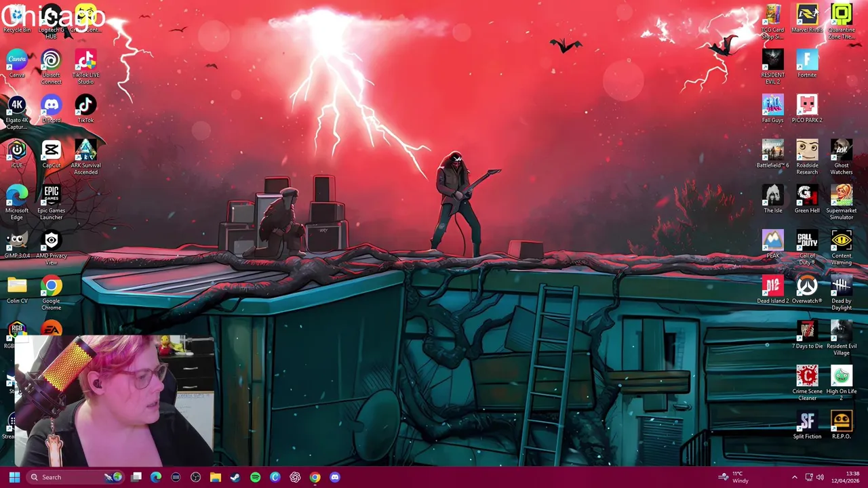Open the Discord desktop shortcut
Screen dimensions: 868x488
(51, 108)
